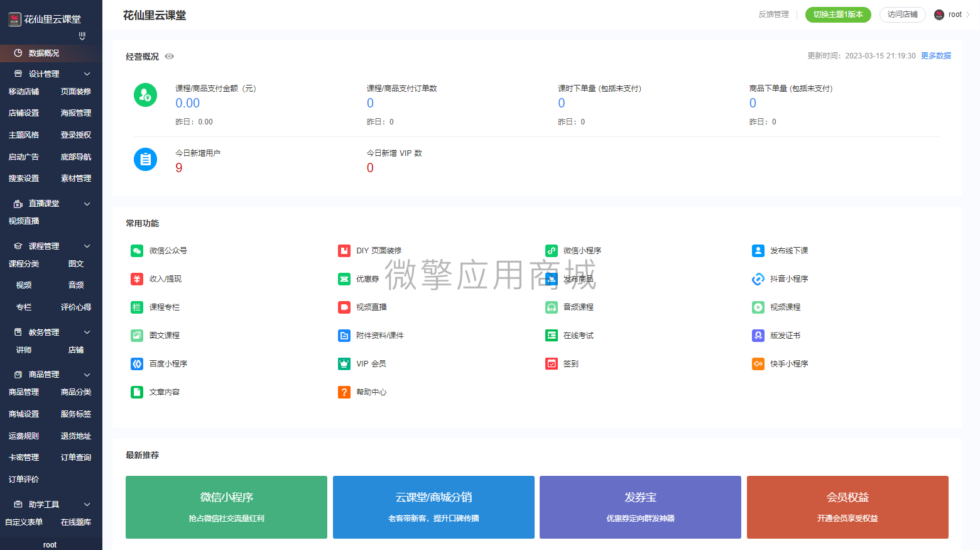This screenshot has width=980, height=550.
Task: Open 课程分类 in the sidebar
Action: pyautogui.click(x=24, y=264)
